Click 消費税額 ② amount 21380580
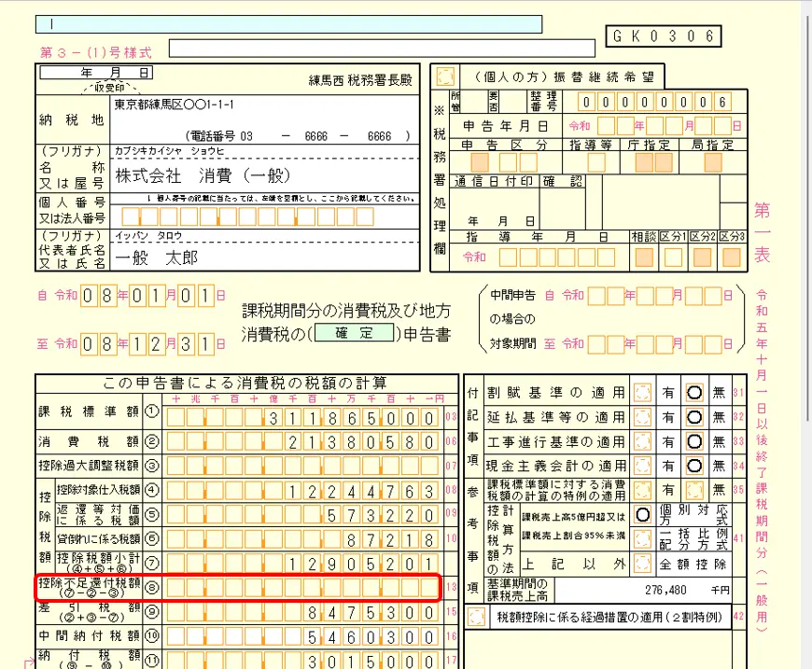Viewport: 812px width, 669px height. click(x=303, y=441)
